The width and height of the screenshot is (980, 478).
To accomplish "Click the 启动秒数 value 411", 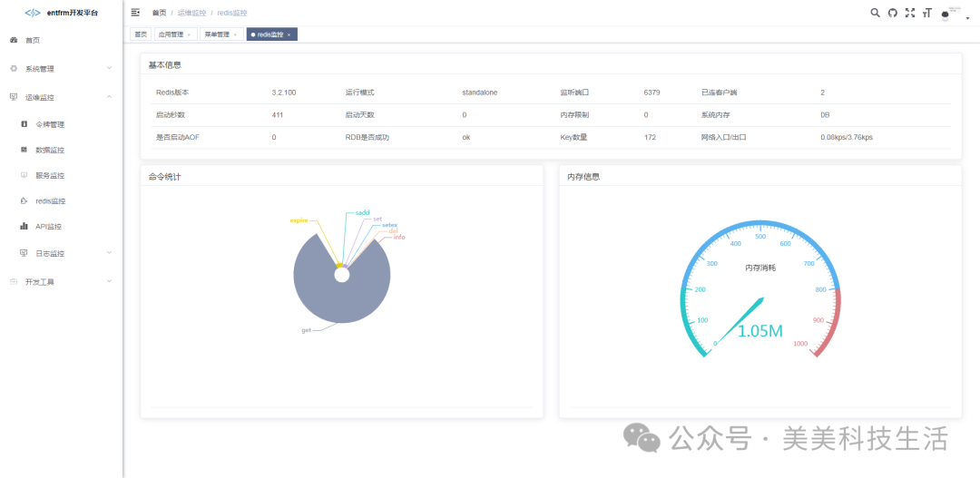I will tap(279, 115).
